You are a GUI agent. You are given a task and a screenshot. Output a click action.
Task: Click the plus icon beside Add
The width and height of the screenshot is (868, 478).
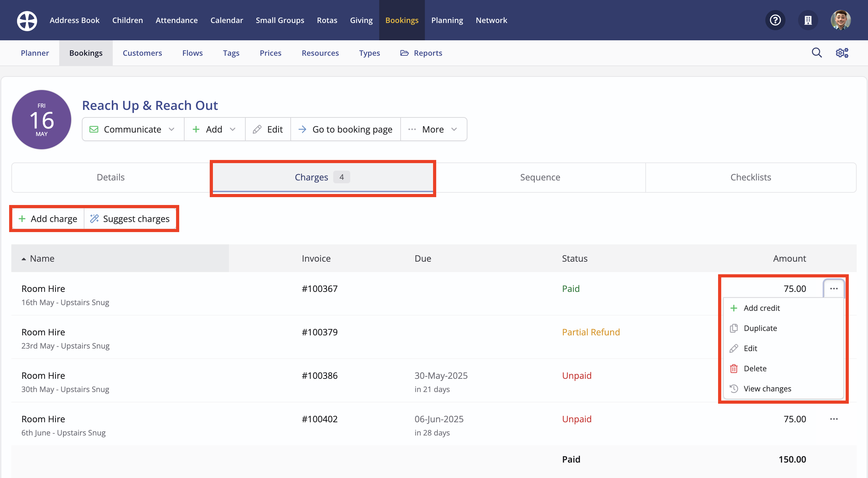[196, 129]
